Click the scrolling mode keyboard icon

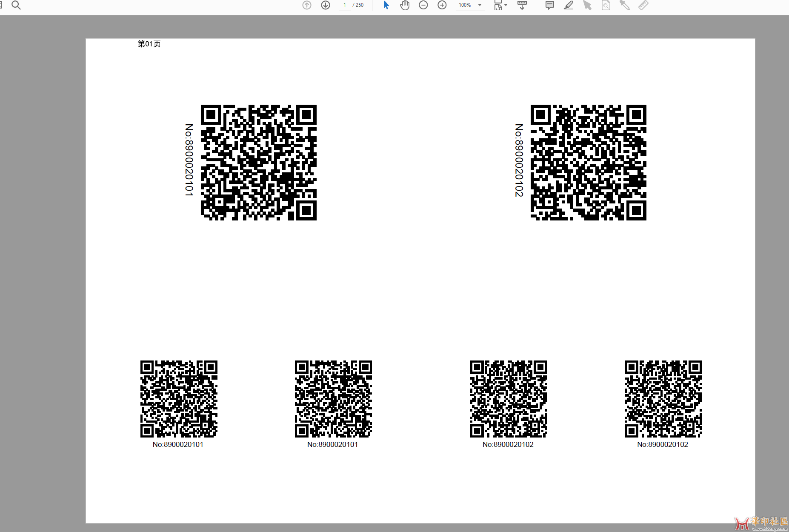[522, 5]
